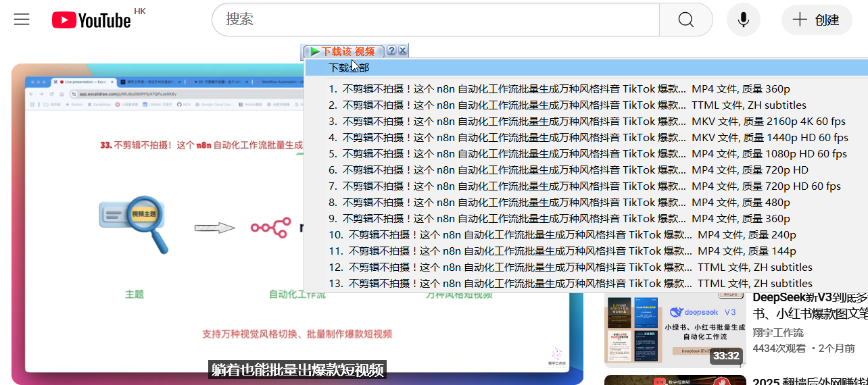
Task: Choose item 6 MP4 720p HD
Action: click(568, 170)
